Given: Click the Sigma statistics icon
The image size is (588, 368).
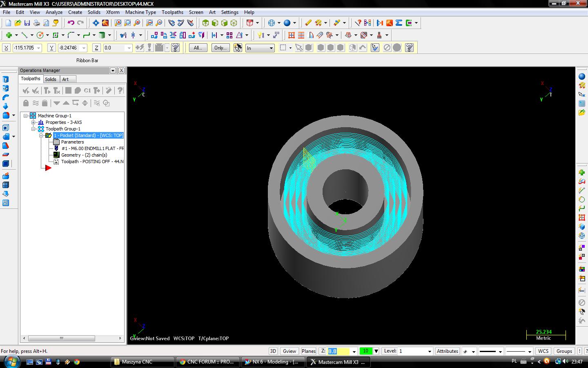Looking at the screenshot, I should 399,23.
